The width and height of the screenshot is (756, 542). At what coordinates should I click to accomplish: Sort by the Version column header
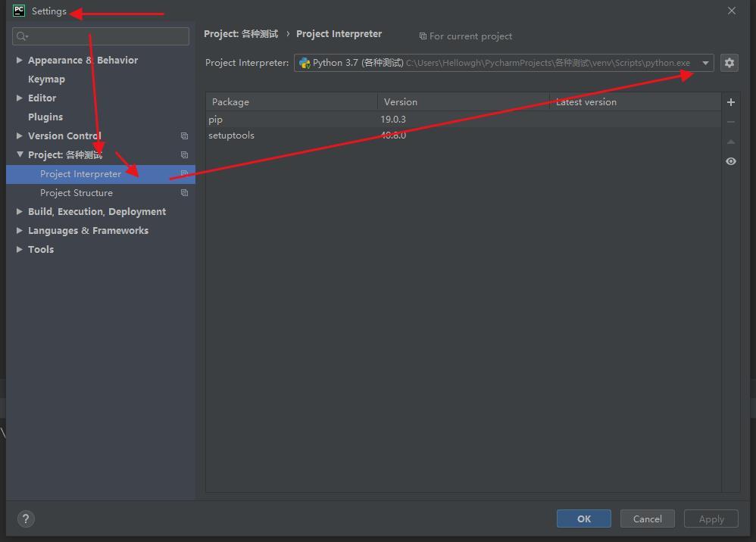464,101
